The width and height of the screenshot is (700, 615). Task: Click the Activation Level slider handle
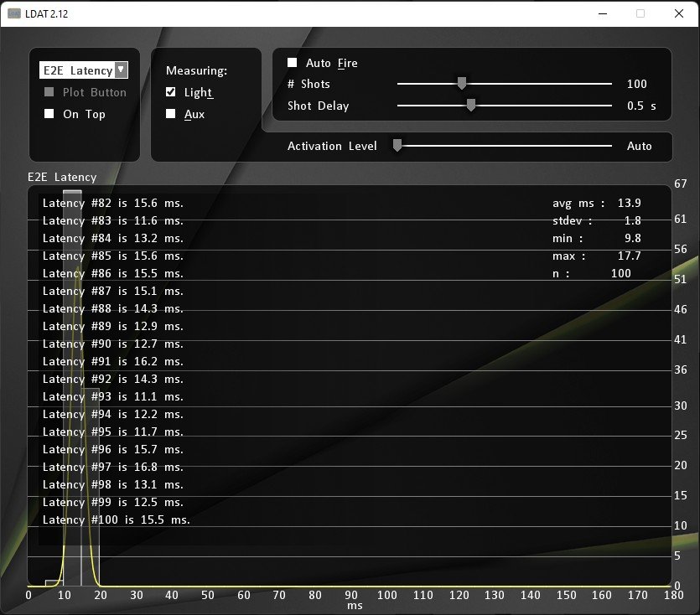point(397,145)
